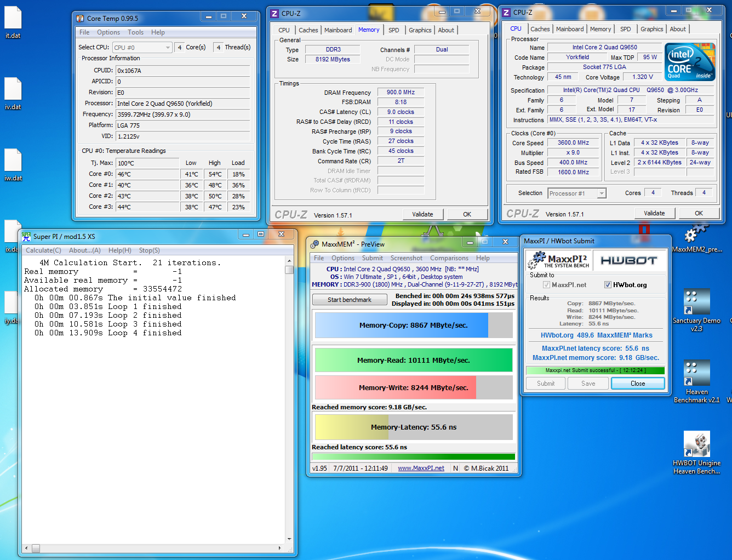Click the Core #0 temperature 46°C value
The width and height of the screenshot is (732, 560).
(x=147, y=174)
